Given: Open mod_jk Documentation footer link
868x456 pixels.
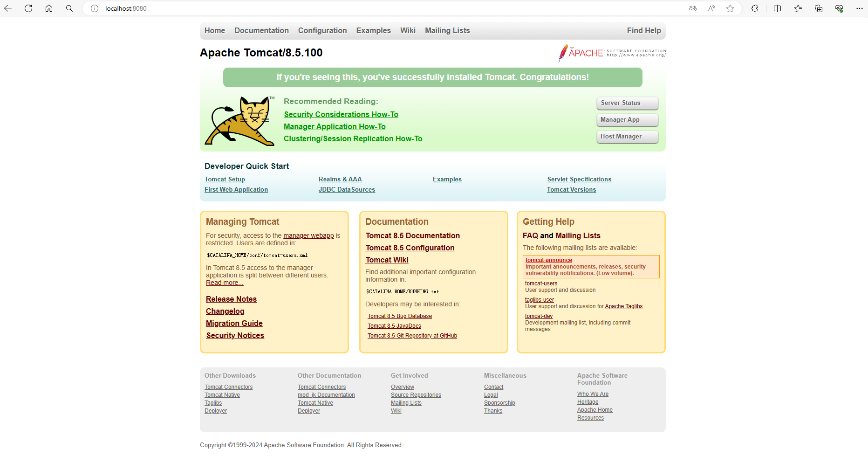Looking at the screenshot, I should [326, 395].
